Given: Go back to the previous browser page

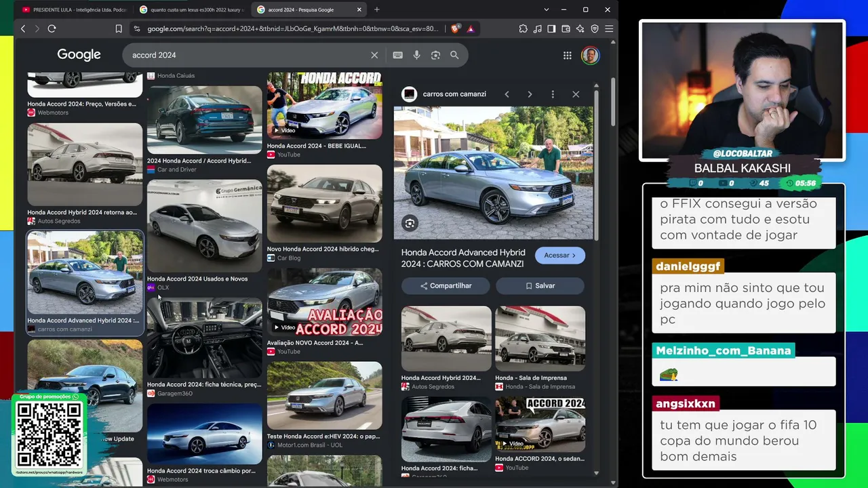Looking at the screenshot, I should pos(23,28).
